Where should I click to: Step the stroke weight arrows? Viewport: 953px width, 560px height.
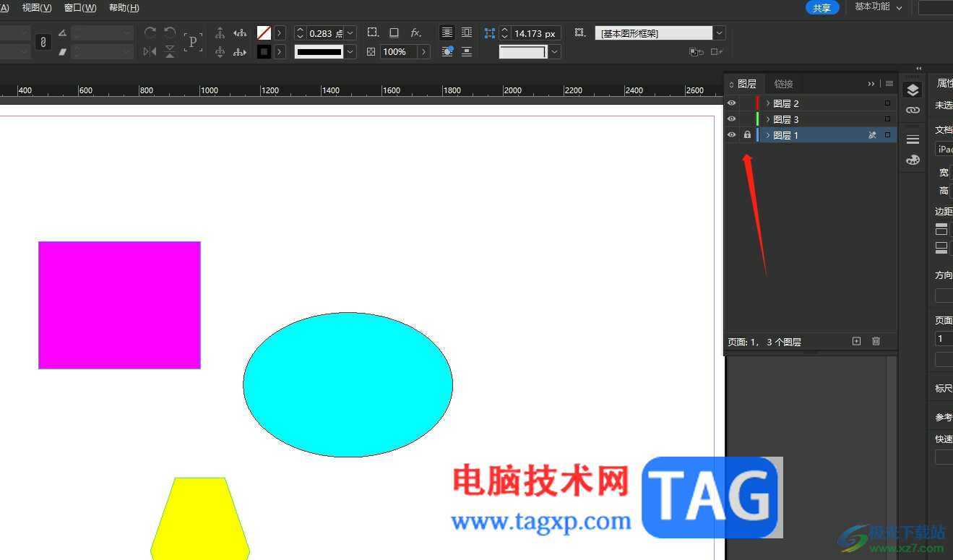(301, 33)
